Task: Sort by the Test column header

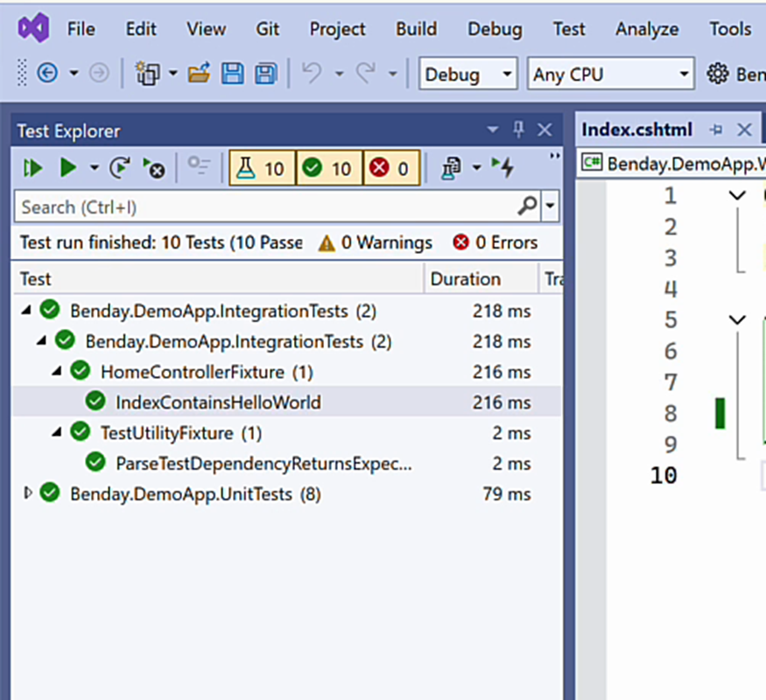Action: (218, 279)
